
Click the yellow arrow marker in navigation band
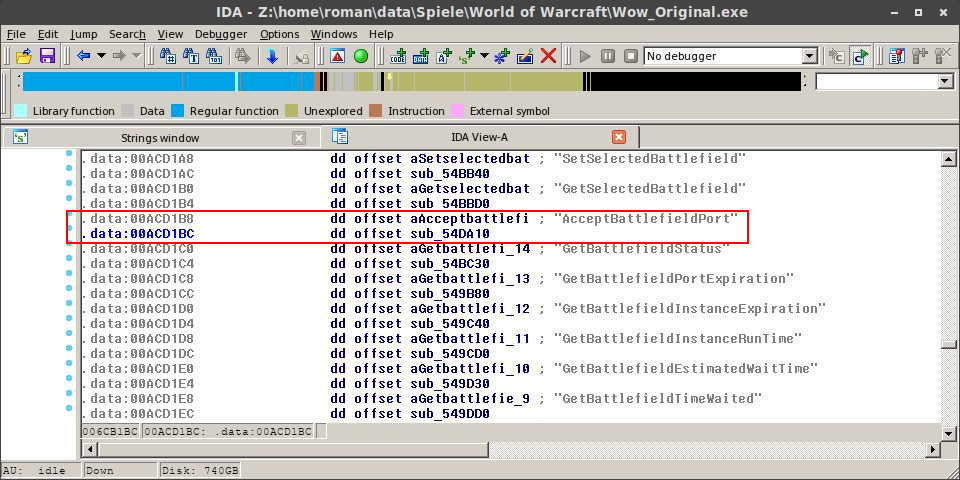(x=389, y=78)
